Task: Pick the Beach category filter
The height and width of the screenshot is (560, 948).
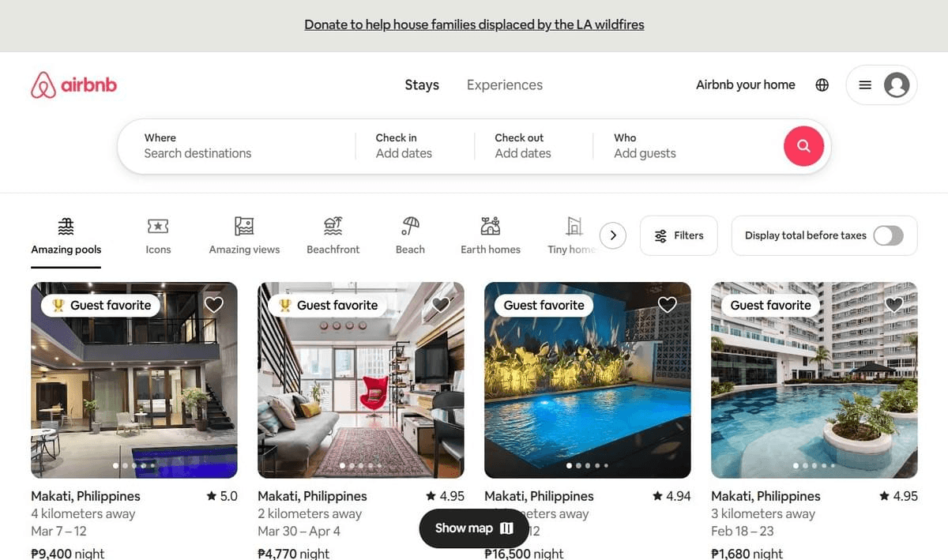Action: point(409,233)
